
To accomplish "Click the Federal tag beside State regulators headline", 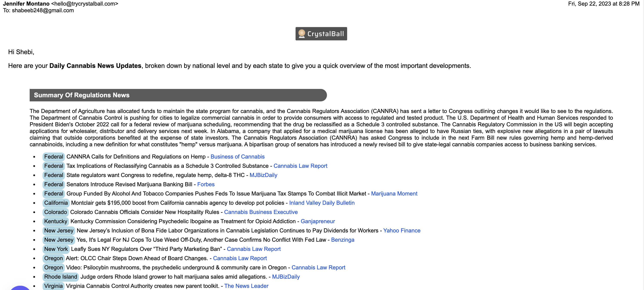I will (54, 175).
